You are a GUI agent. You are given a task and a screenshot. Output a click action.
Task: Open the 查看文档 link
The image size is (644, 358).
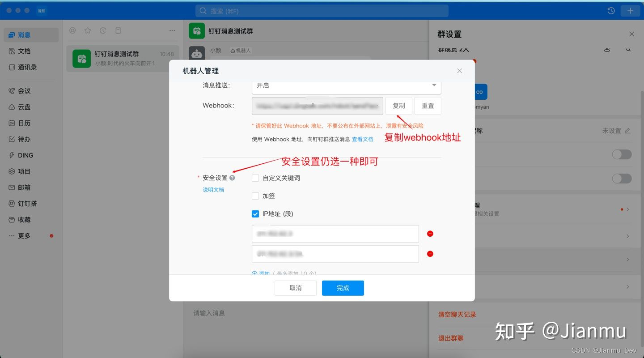(362, 139)
